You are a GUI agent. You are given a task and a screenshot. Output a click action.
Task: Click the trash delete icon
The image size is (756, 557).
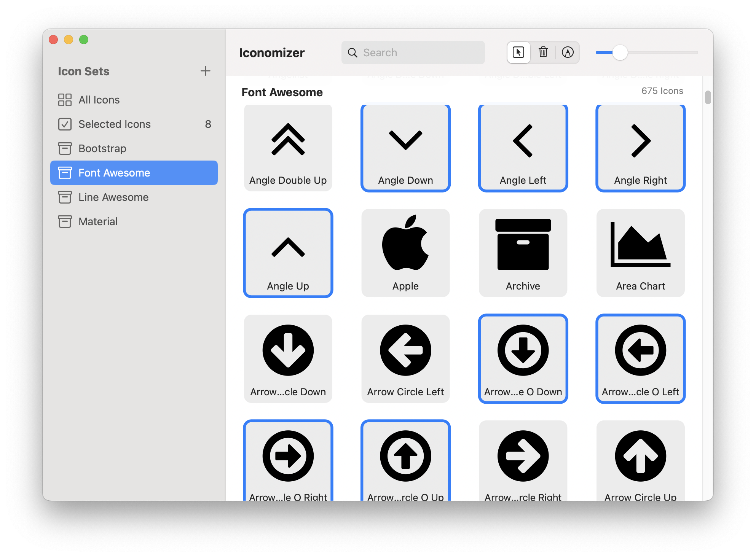[x=543, y=53]
